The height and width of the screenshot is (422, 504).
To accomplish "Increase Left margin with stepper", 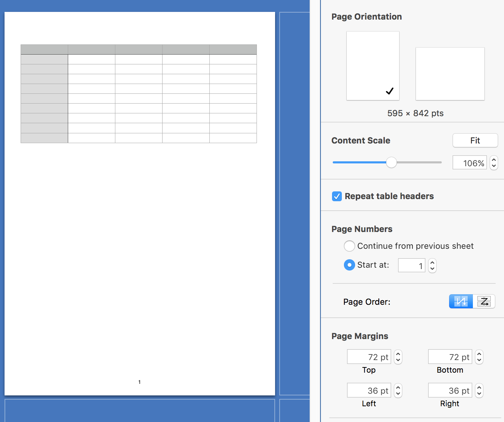I will tap(398, 387).
